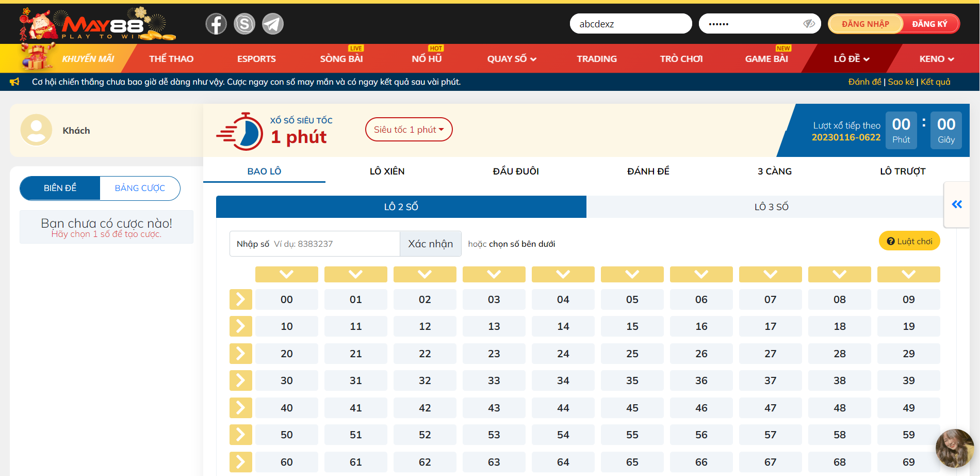Viewport: 980px width, 476px height.
Task: Toggle password visibility eye icon
Action: click(809, 24)
